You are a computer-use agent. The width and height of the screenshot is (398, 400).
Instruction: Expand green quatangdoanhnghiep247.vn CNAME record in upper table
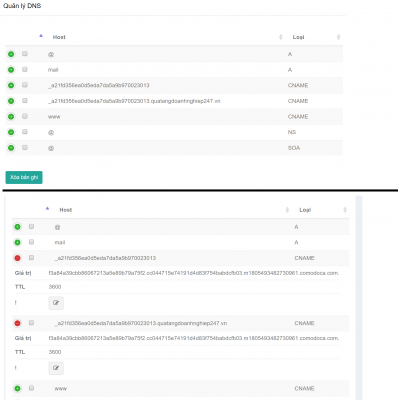(x=11, y=101)
